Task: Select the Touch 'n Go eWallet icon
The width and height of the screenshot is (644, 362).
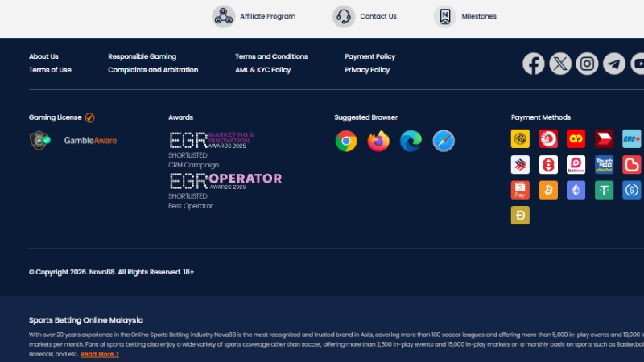Action: [605, 165]
